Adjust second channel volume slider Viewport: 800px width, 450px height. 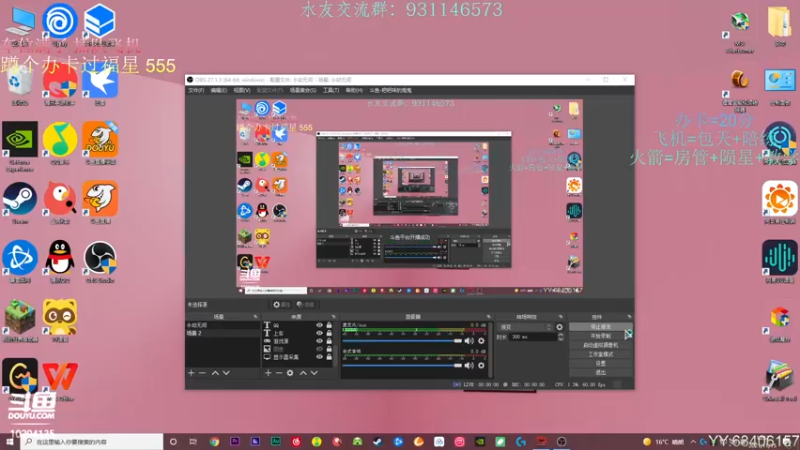[402, 365]
